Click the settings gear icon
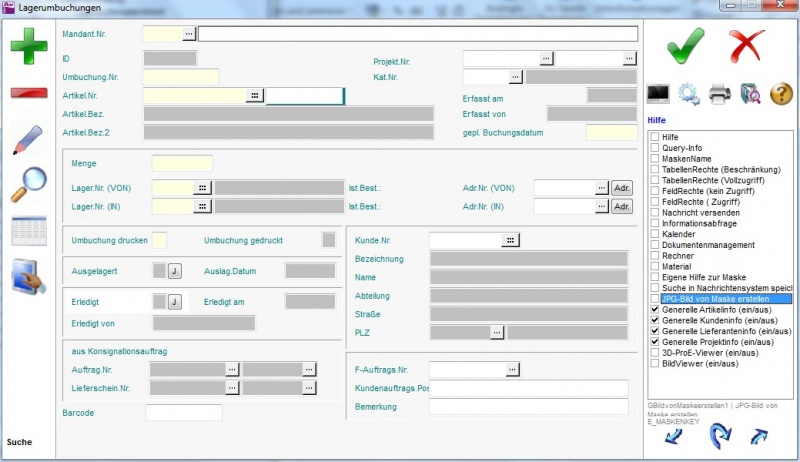This screenshot has height=462, width=800. pyautogui.click(x=689, y=95)
